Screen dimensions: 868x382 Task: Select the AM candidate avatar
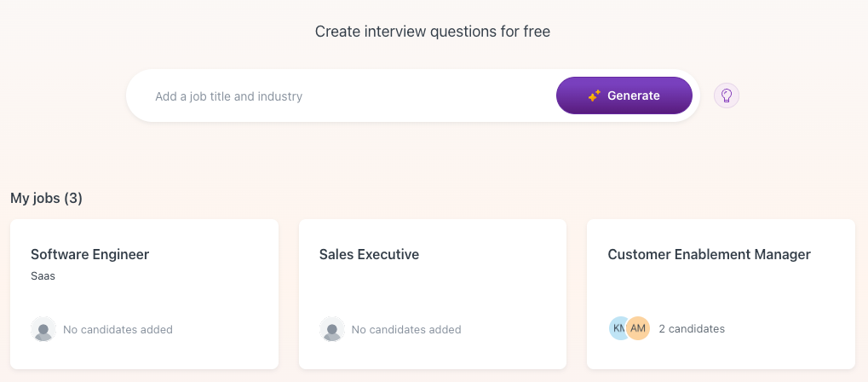pos(638,328)
